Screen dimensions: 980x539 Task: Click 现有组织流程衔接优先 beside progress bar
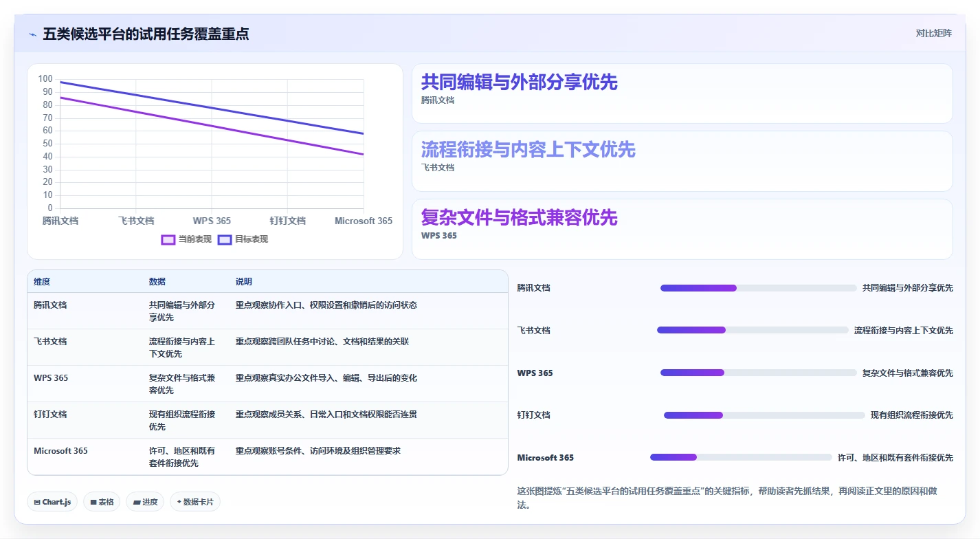point(912,415)
